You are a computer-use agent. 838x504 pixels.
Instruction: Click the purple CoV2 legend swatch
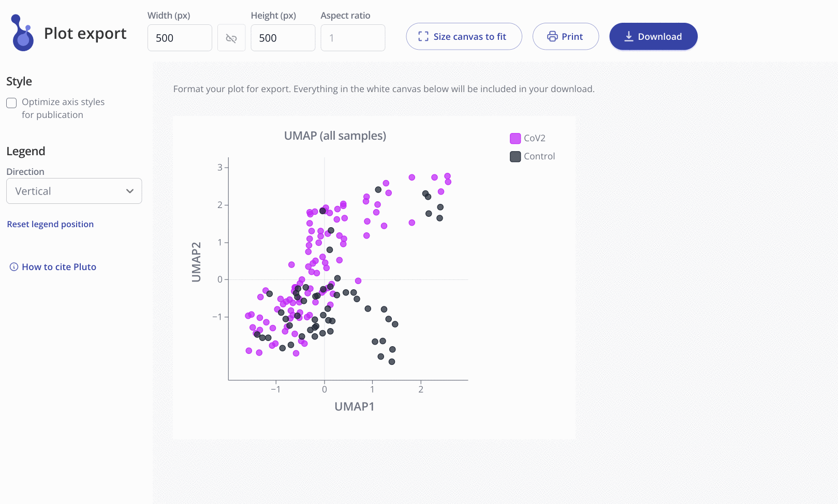pos(515,138)
